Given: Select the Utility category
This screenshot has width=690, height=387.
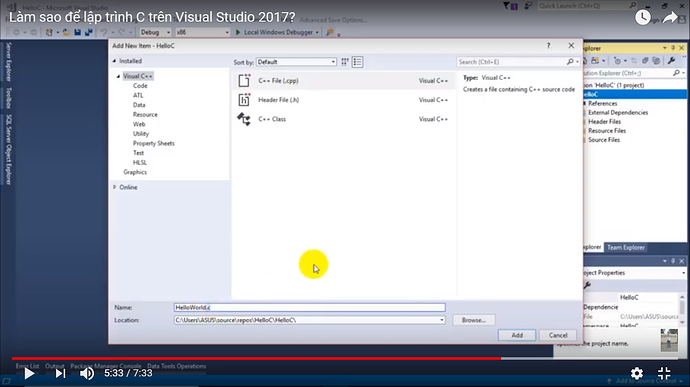Looking at the screenshot, I should pyautogui.click(x=141, y=134).
